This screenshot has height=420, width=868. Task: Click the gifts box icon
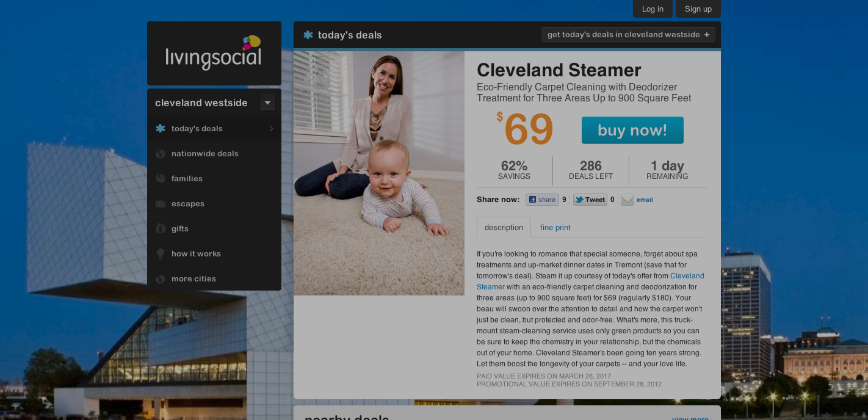pyautogui.click(x=161, y=229)
